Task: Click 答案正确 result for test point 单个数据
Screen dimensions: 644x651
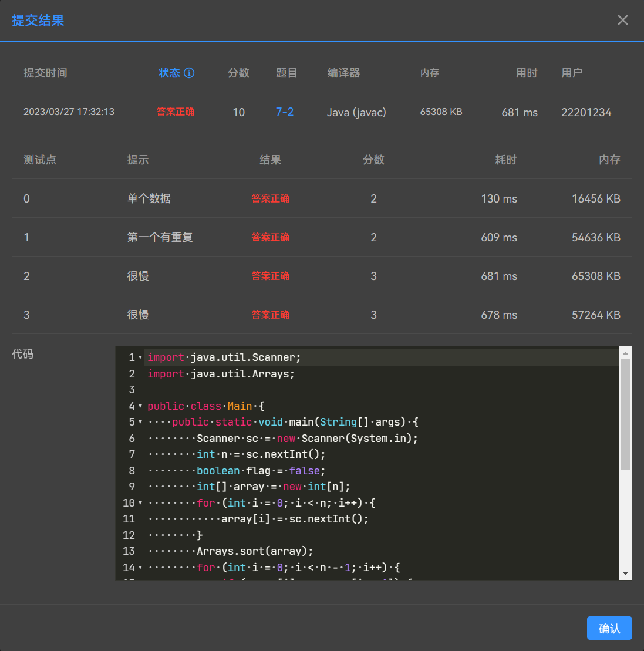Action: coord(270,198)
